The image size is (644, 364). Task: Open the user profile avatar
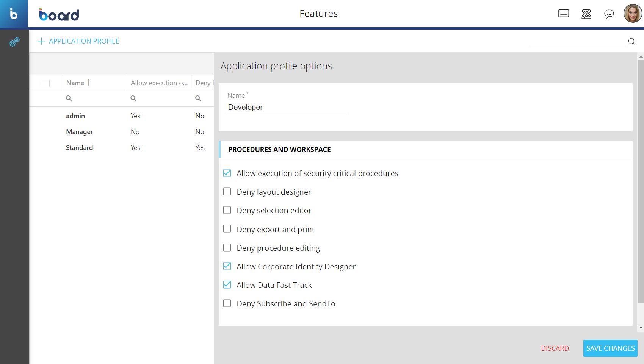pos(632,14)
